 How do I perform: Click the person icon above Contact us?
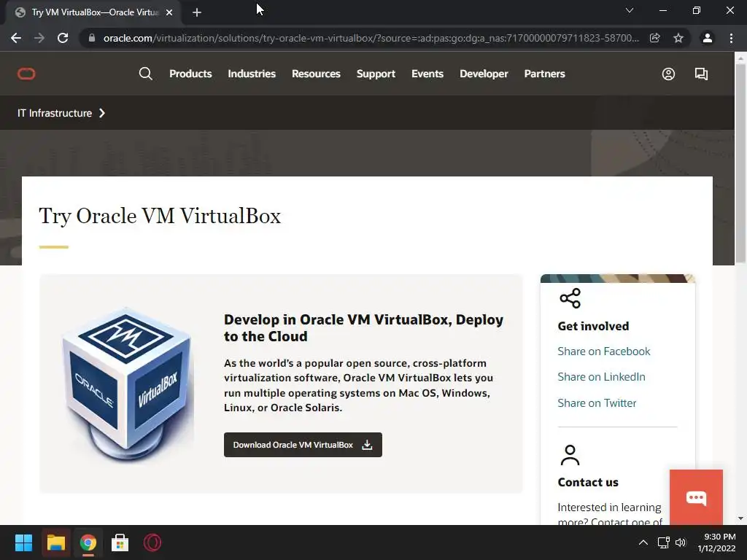coord(570,455)
